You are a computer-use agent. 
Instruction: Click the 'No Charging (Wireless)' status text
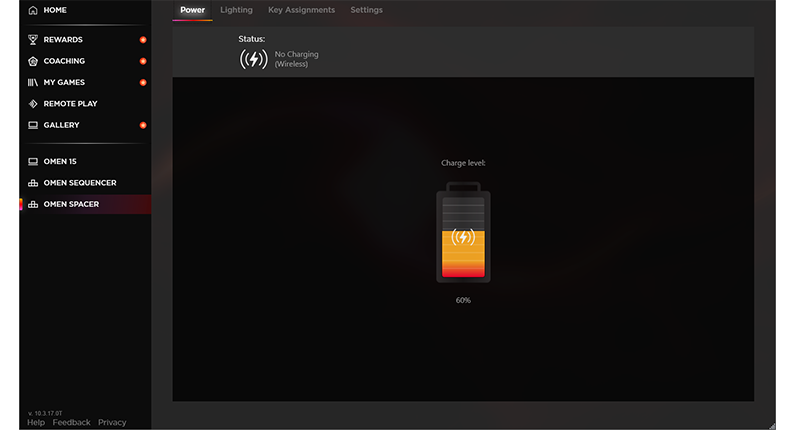tap(297, 59)
